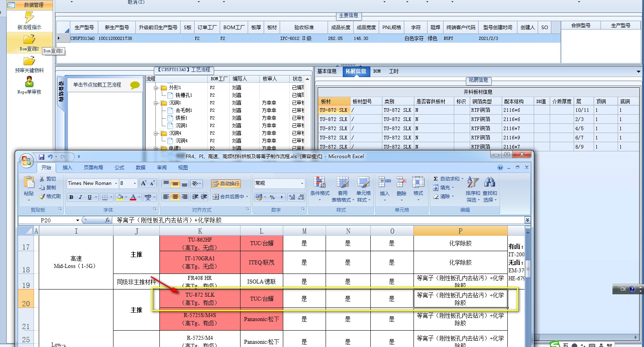Toggle bottom vertical alignment
The width and height of the screenshot is (644, 347).
click(184, 183)
